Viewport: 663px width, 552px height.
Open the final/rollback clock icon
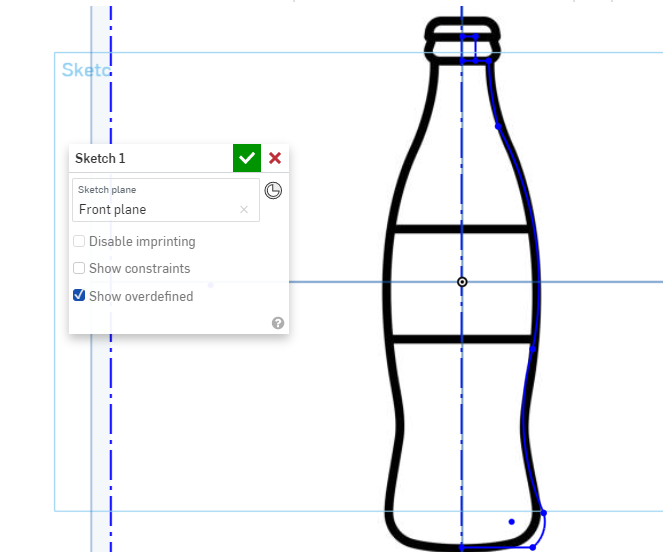coord(273,190)
